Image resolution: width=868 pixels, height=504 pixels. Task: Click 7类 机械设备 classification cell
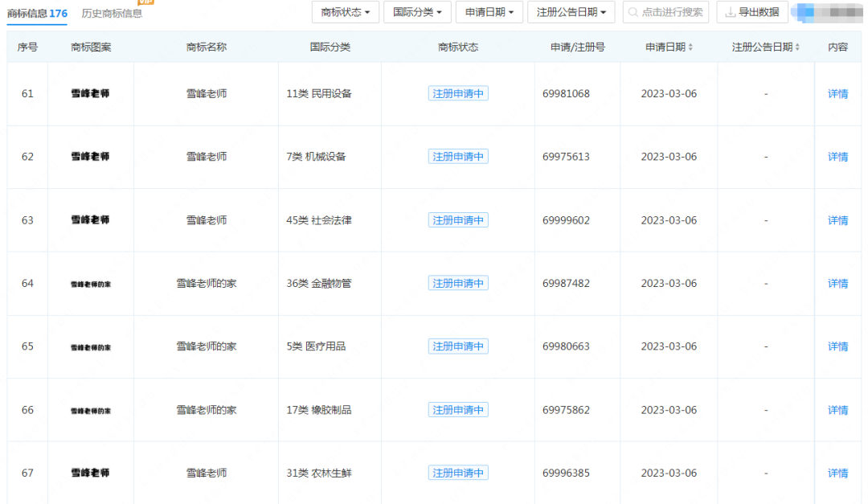coord(316,157)
